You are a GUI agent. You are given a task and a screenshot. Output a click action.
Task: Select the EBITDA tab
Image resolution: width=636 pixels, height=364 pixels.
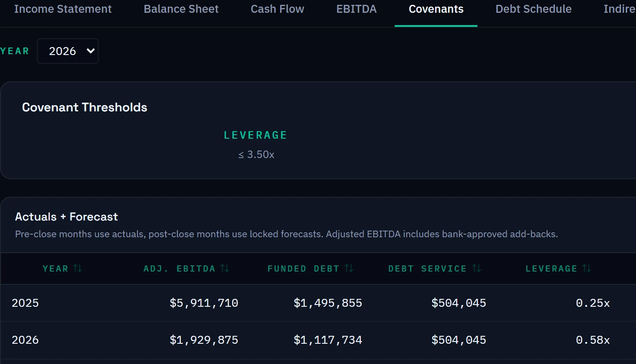(356, 9)
